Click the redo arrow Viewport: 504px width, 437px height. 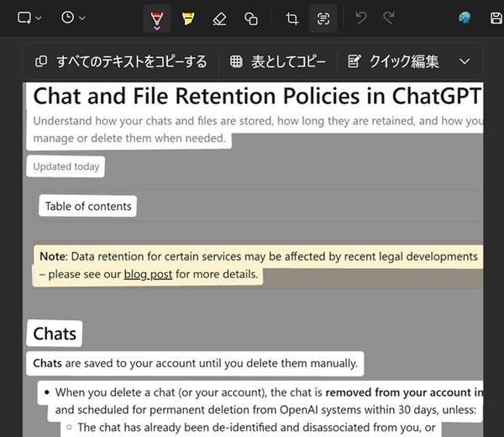389,18
